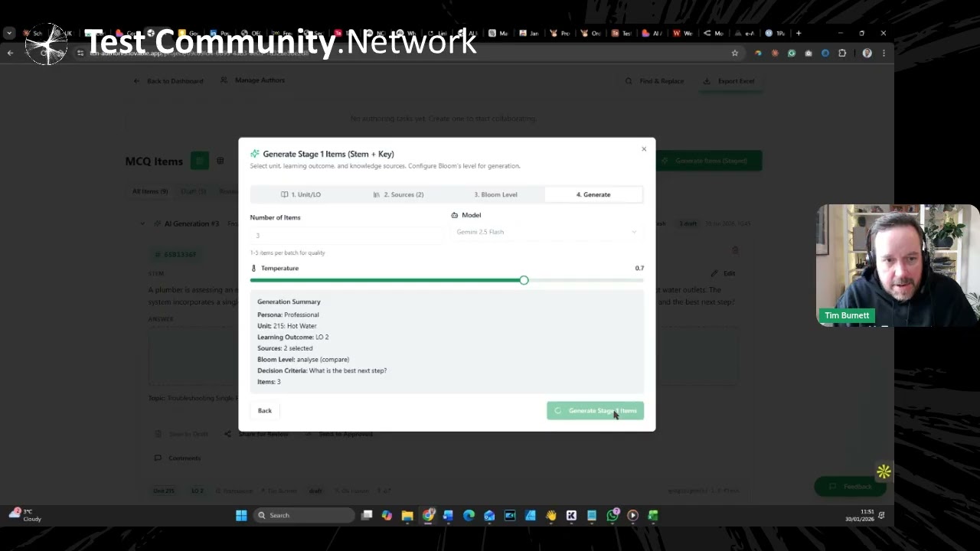Open Task View in the taskbar
The image size is (980, 551).
coord(367,516)
